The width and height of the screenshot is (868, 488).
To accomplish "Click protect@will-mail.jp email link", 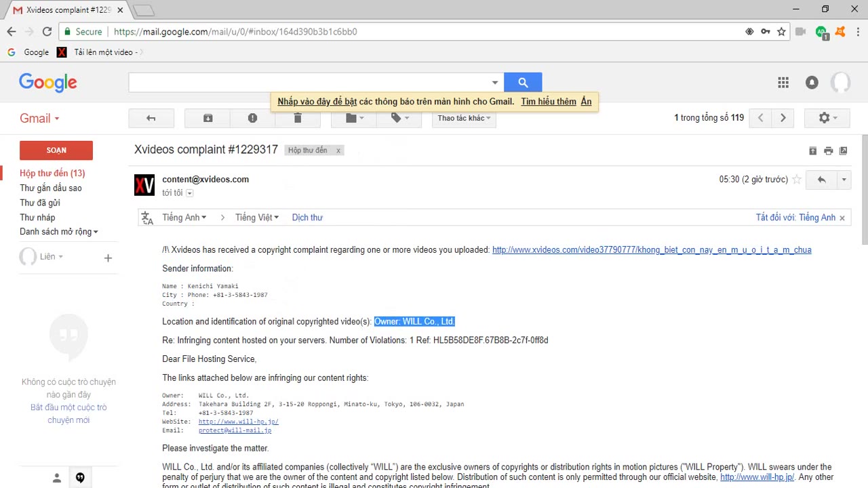I will pyautogui.click(x=235, y=430).
